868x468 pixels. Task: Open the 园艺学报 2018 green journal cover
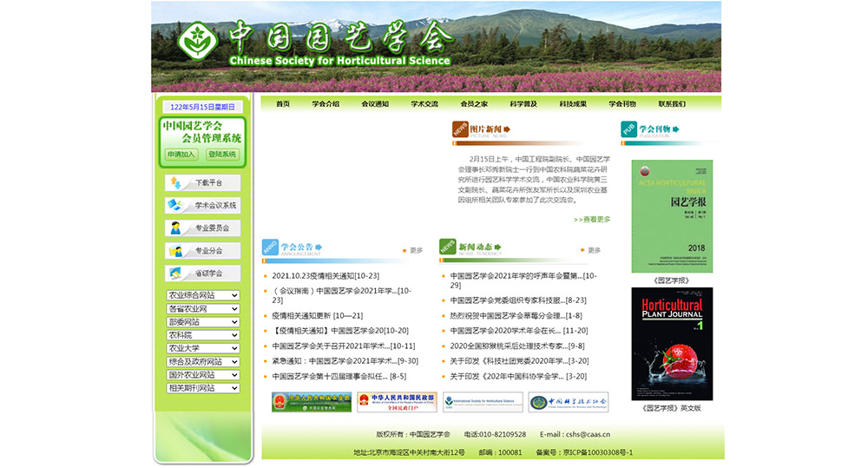click(x=672, y=216)
